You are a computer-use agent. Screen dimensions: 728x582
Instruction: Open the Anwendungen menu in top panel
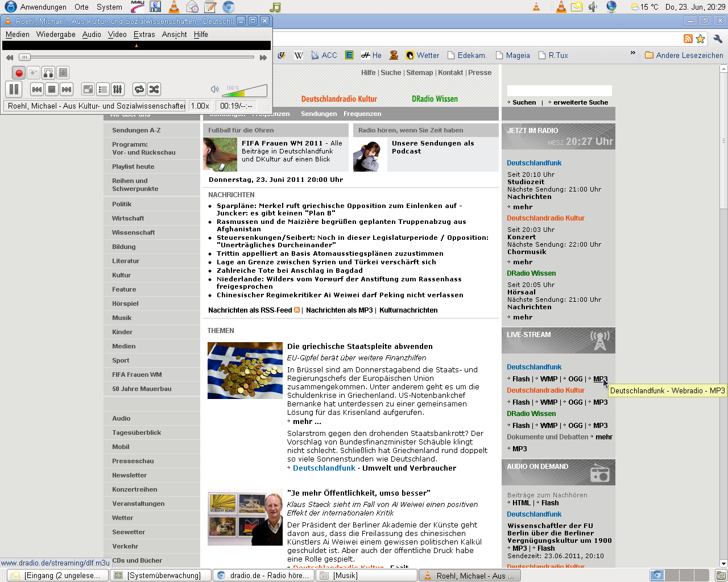tap(43, 7)
